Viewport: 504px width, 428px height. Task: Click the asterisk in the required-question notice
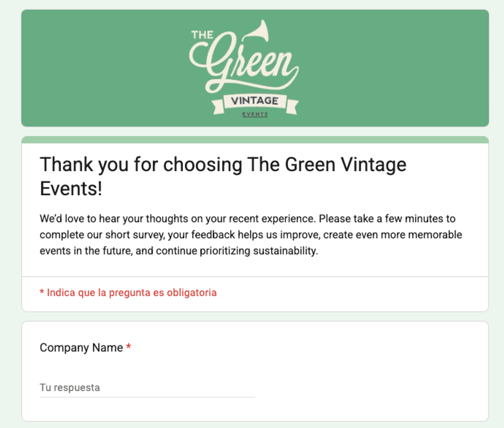point(42,292)
